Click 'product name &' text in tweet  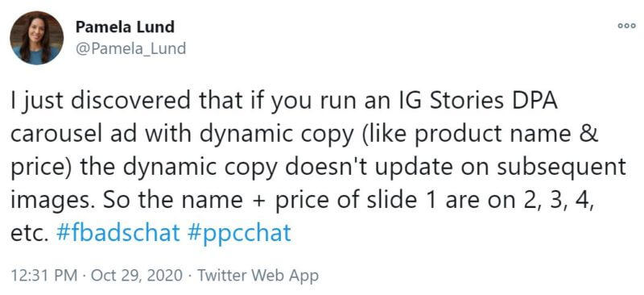507,135
